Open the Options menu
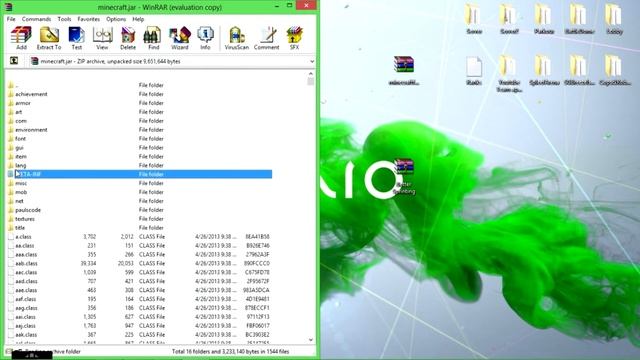Screen dimensions: 640x360 (116, 19)
